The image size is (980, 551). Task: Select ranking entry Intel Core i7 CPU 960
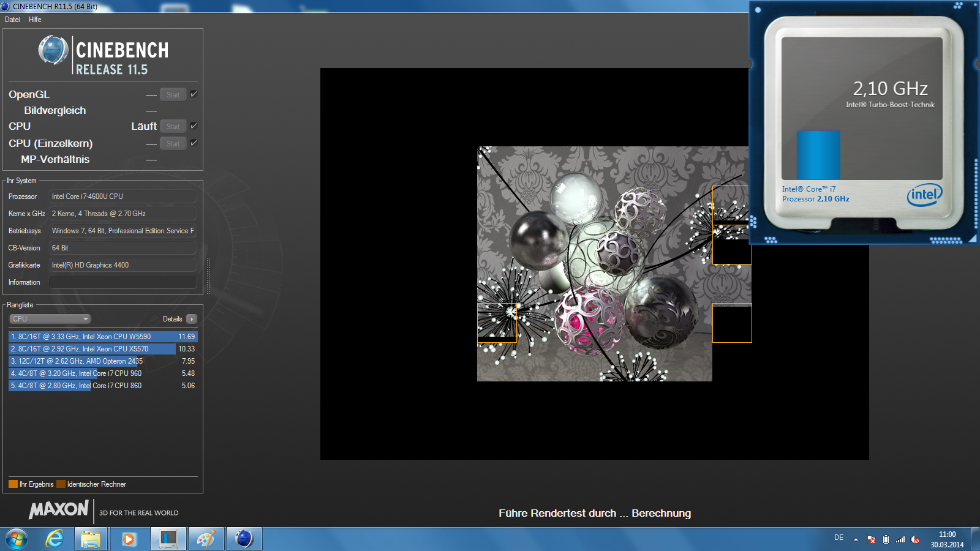pyautogui.click(x=103, y=373)
